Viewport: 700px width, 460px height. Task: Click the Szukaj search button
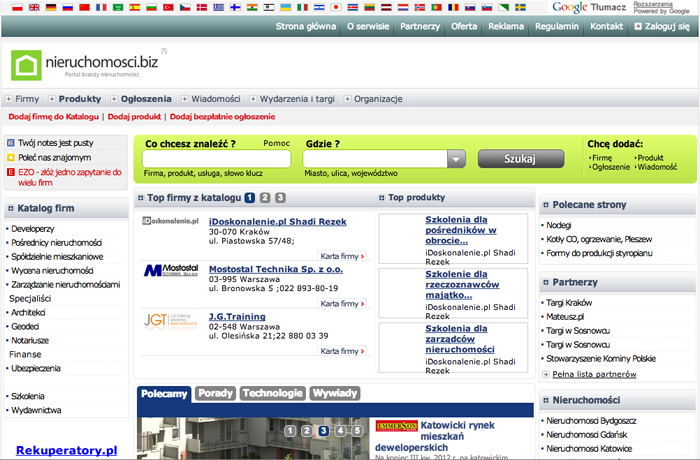[521, 159]
